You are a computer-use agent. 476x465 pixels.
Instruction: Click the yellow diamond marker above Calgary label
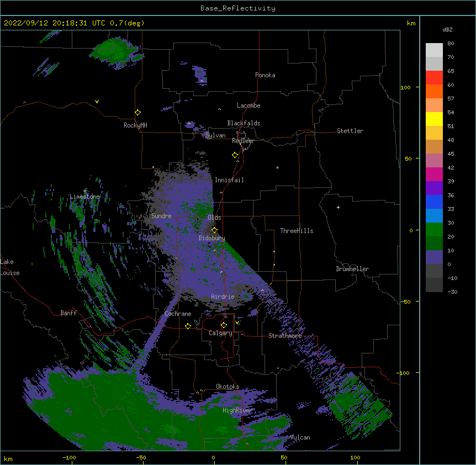pos(224,325)
